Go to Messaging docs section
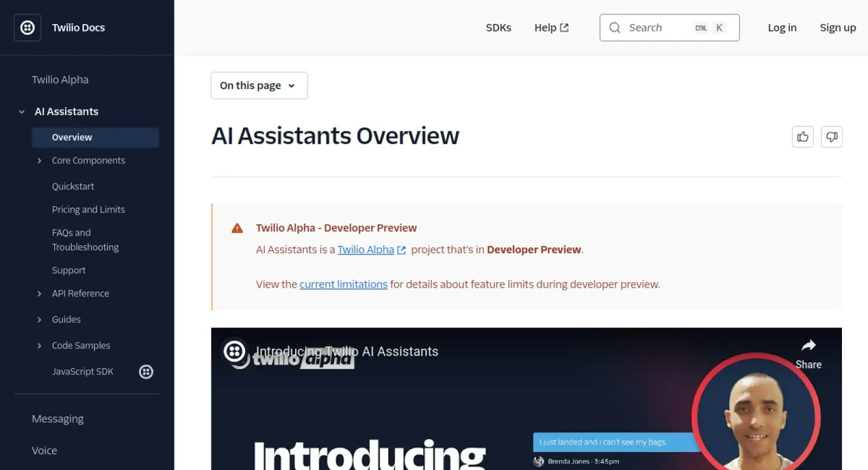868x470 pixels. coord(58,419)
